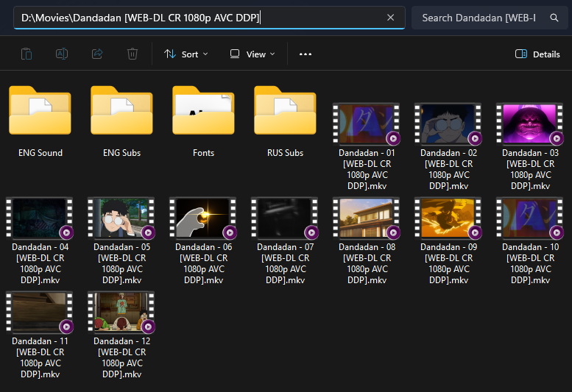The image size is (572, 392).
Task: Click the Dandadan - 09 file name text
Action: (448, 264)
